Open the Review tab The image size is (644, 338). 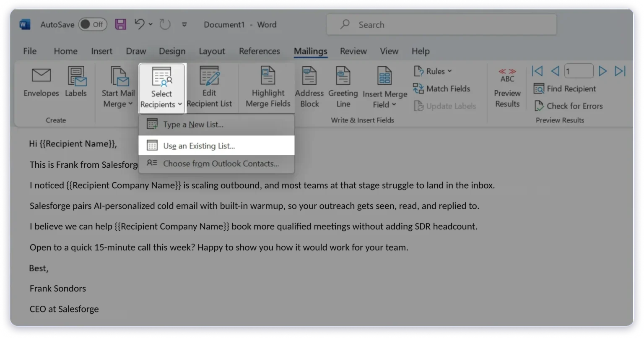pyautogui.click(x=353, y=51)
